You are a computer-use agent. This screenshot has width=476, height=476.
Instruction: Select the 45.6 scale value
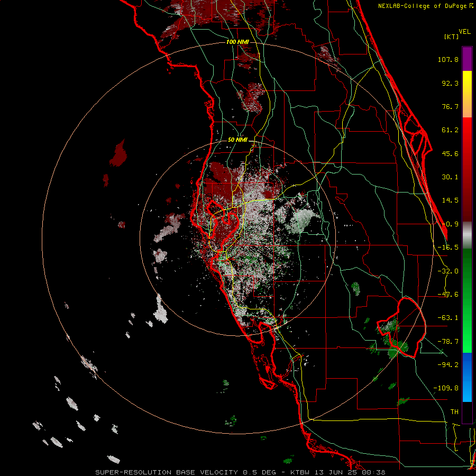coord(450,153)
